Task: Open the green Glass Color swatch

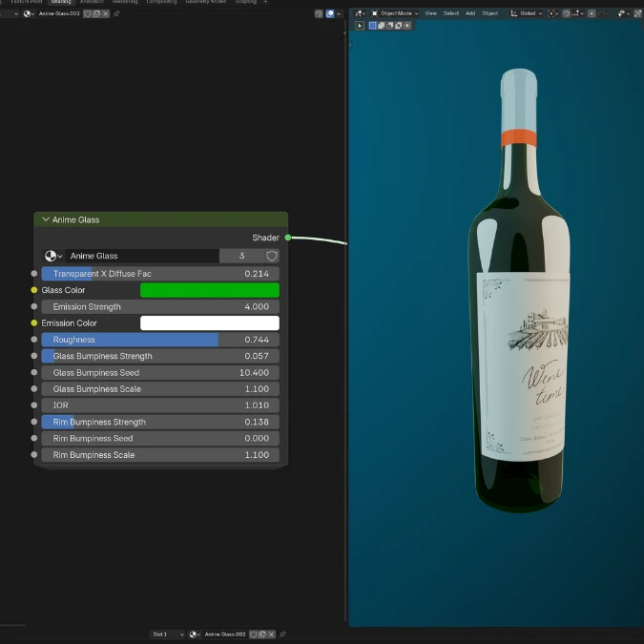Action: pyautogui.click(x=210, y=290)
